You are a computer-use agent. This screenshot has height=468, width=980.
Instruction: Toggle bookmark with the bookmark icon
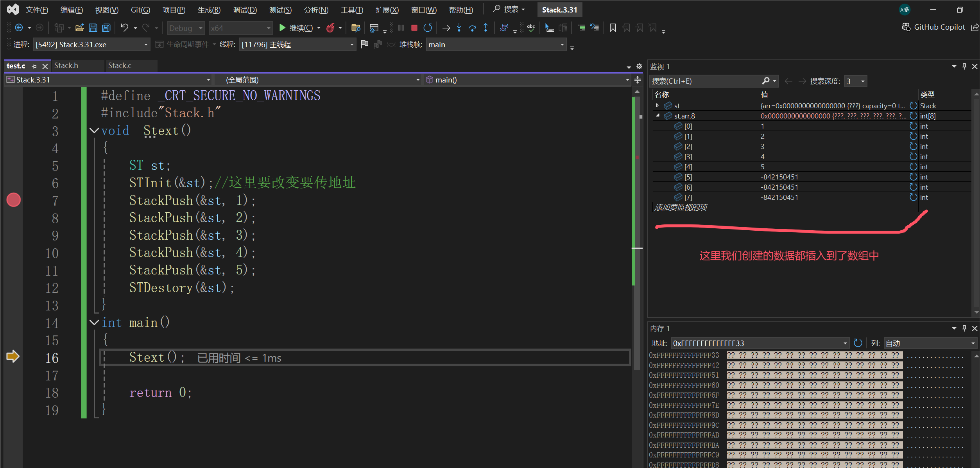pos(613,28)
